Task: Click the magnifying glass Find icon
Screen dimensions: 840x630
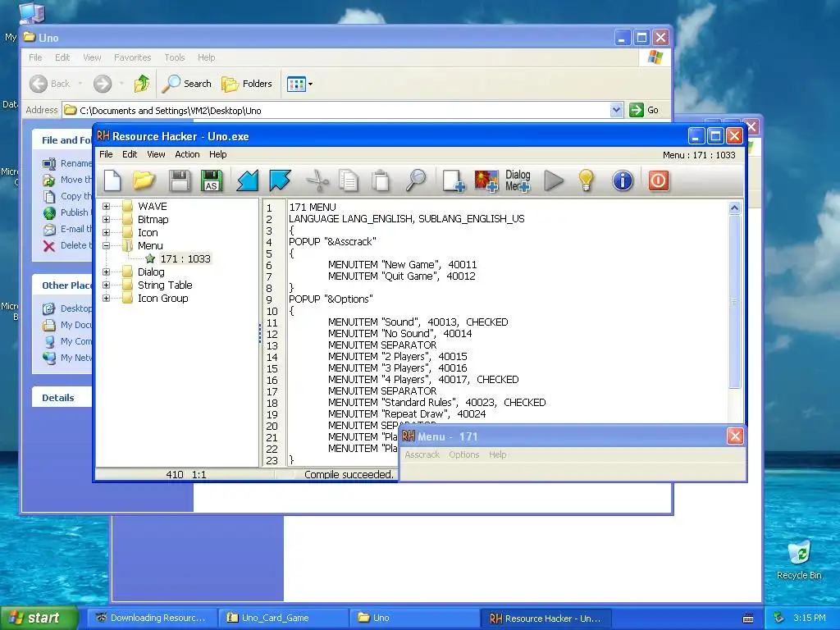Action: click(x=415, y=180)
